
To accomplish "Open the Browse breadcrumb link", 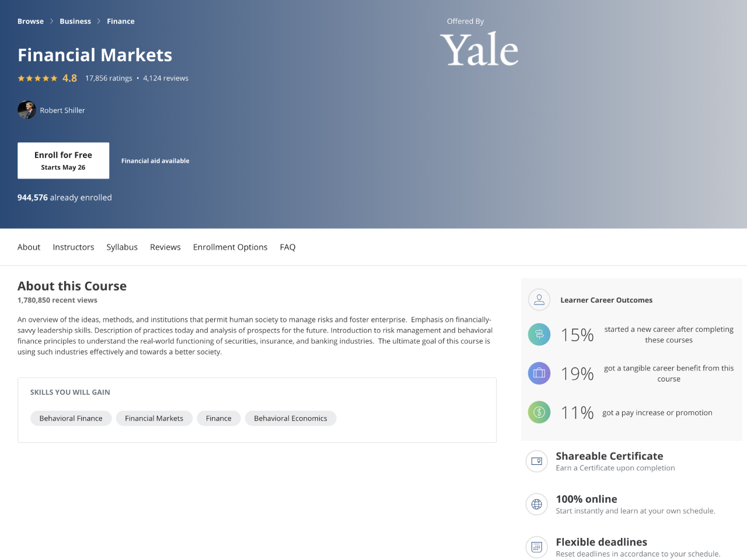I will tap(30, 21).
